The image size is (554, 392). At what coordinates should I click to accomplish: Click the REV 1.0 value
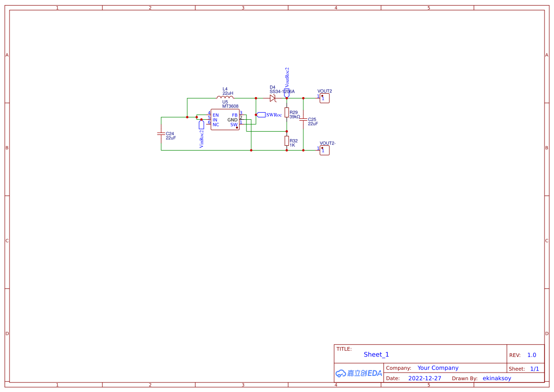(531, 354)
